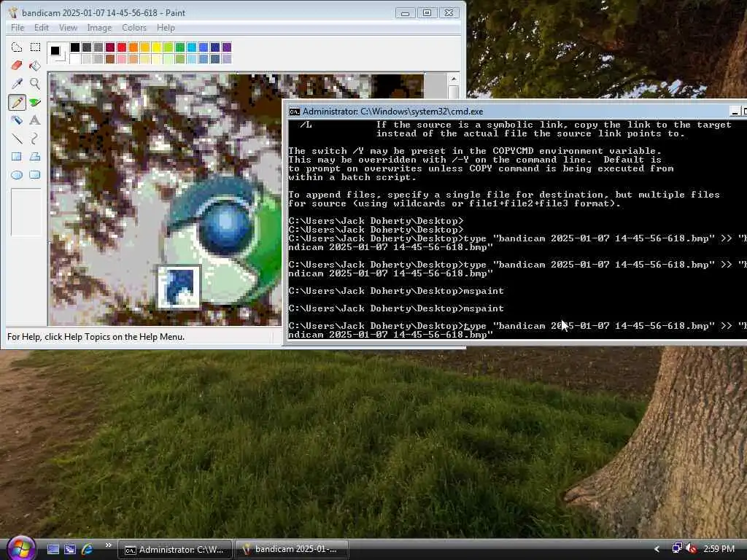Screen dimensions: 747x560
Task: Open the File menu in Paint
Action: pos(18,28)
